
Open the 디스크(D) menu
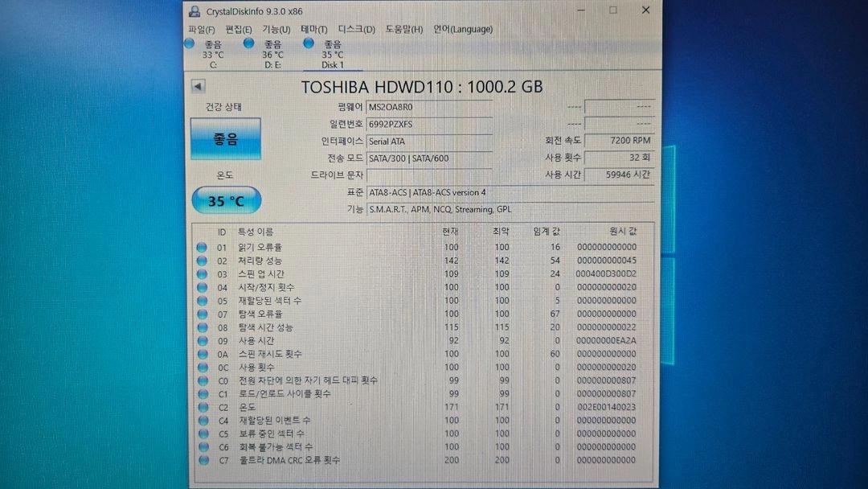pyautogui.click(x=357, y=29)
